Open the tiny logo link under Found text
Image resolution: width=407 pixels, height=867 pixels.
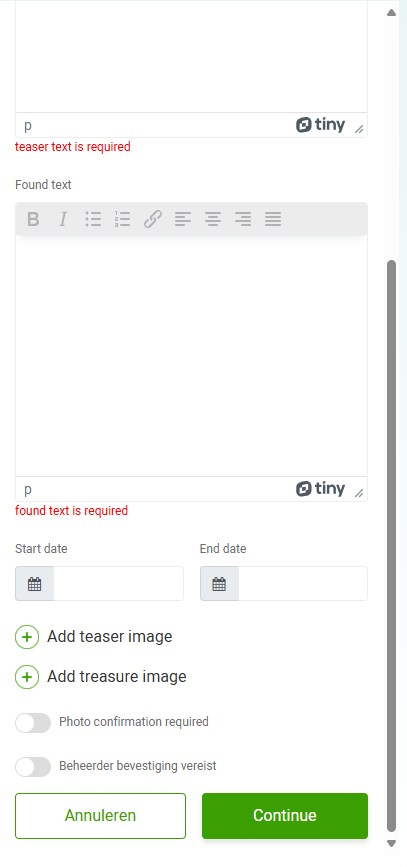[320, 489]
